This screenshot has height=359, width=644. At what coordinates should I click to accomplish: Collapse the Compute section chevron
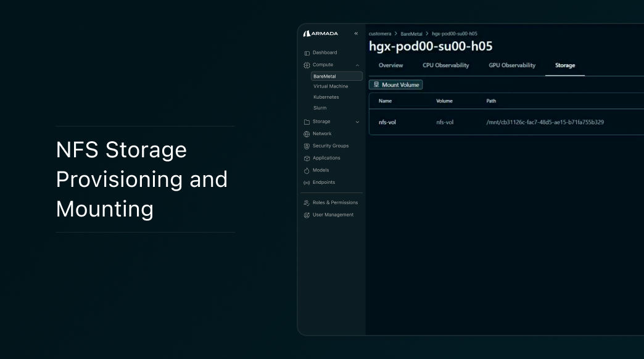coord(357,65)
